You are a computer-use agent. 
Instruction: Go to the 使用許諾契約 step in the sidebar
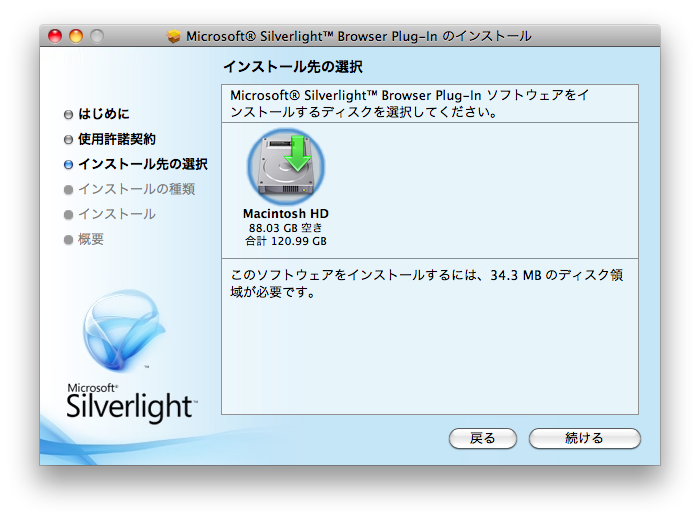point(117,140)
